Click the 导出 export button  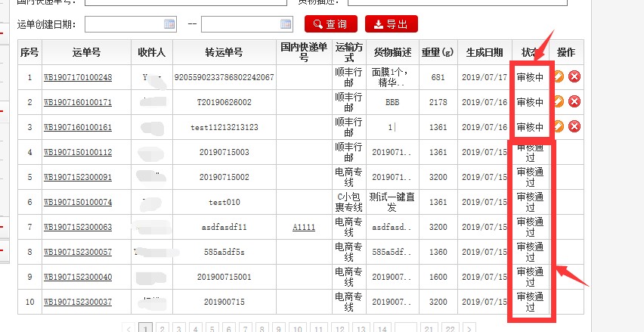[x=392, y=24]
